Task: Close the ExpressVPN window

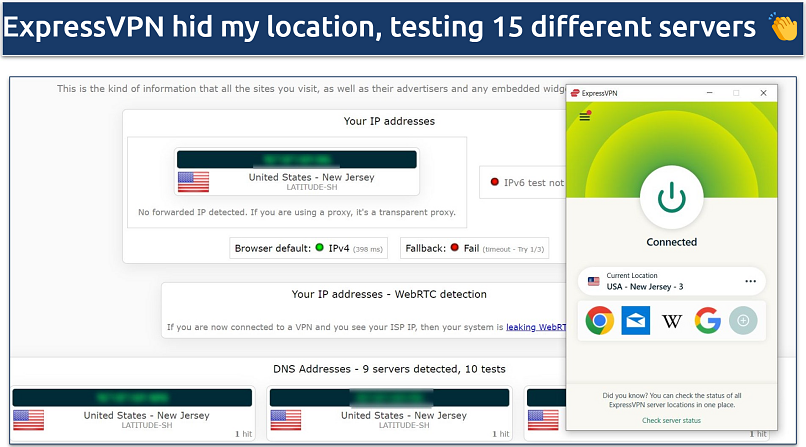Action: (762, 93)
